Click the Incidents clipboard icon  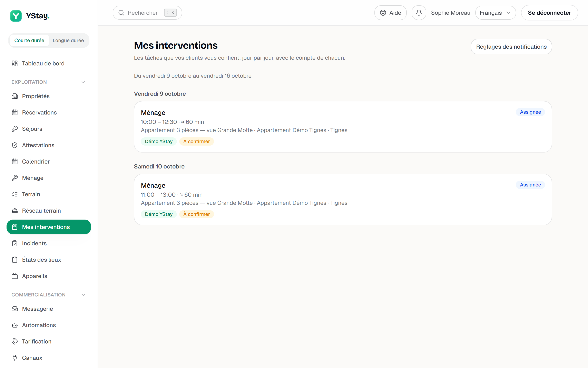pyautogui.click(x=14, y=243)
